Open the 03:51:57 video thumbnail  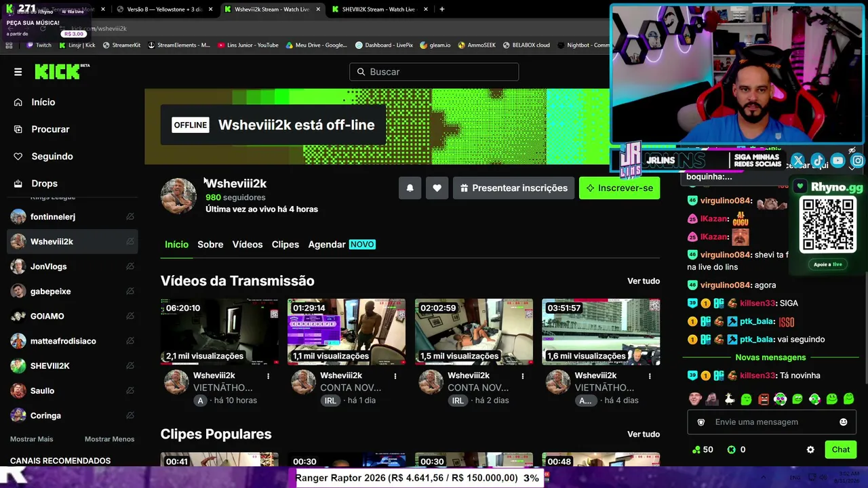pyautogui.click(x=601, y=331)
